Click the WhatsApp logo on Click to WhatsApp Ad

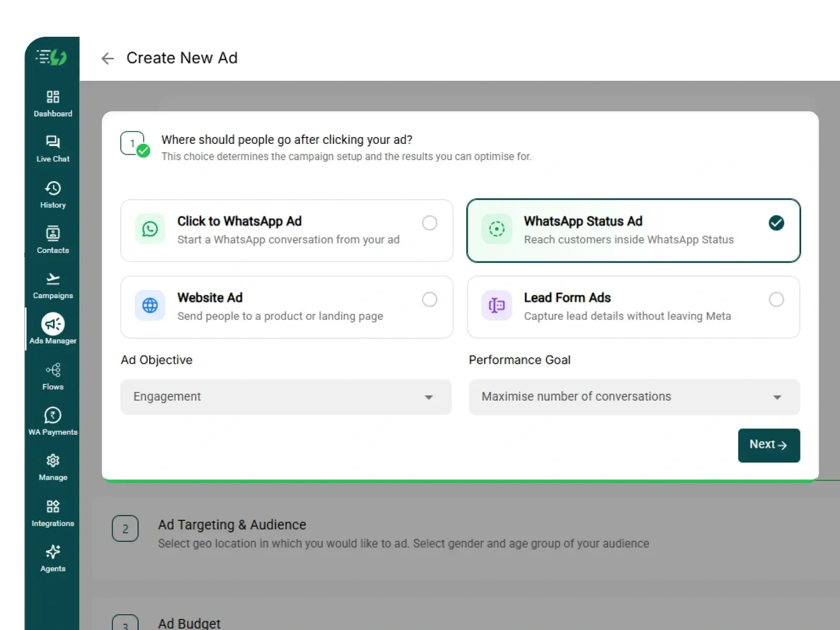pyautogui.click(x=150, y=229)
